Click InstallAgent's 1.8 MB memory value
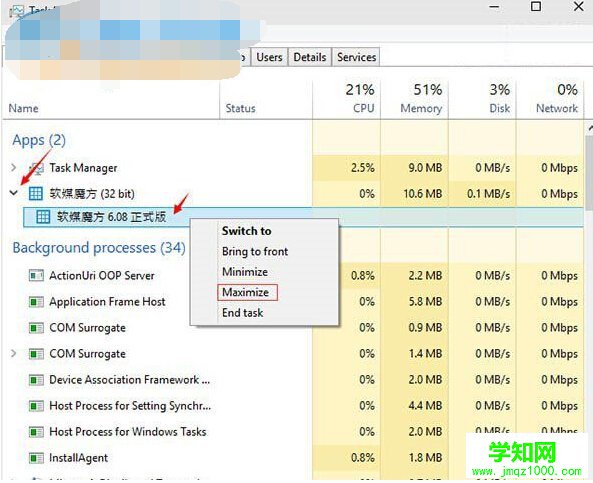The height and width of the screenshot is (483, 593). coord(425,458)
